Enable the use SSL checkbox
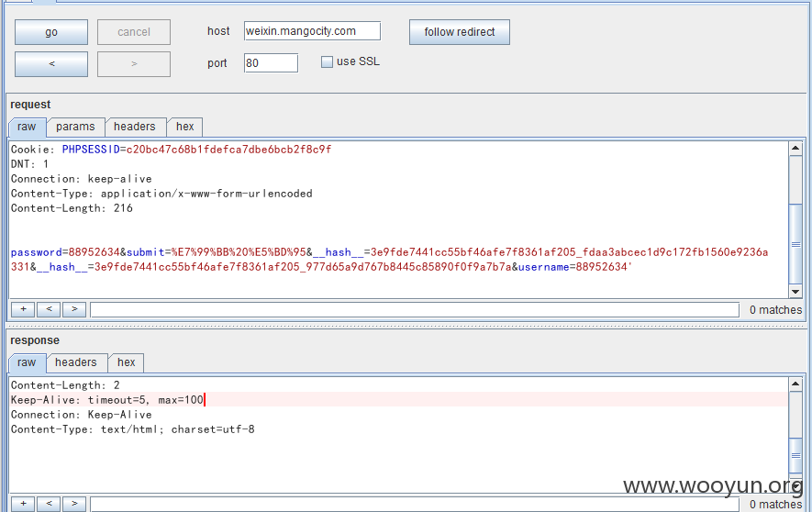This screenshot has width=812, height=512. click(327, 62)
